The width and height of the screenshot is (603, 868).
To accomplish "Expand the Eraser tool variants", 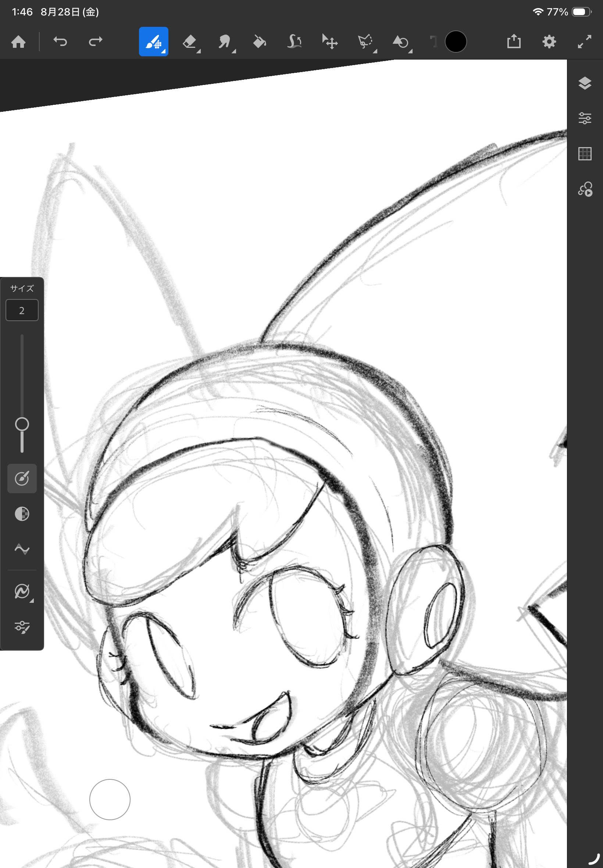I will pos(199,51).
